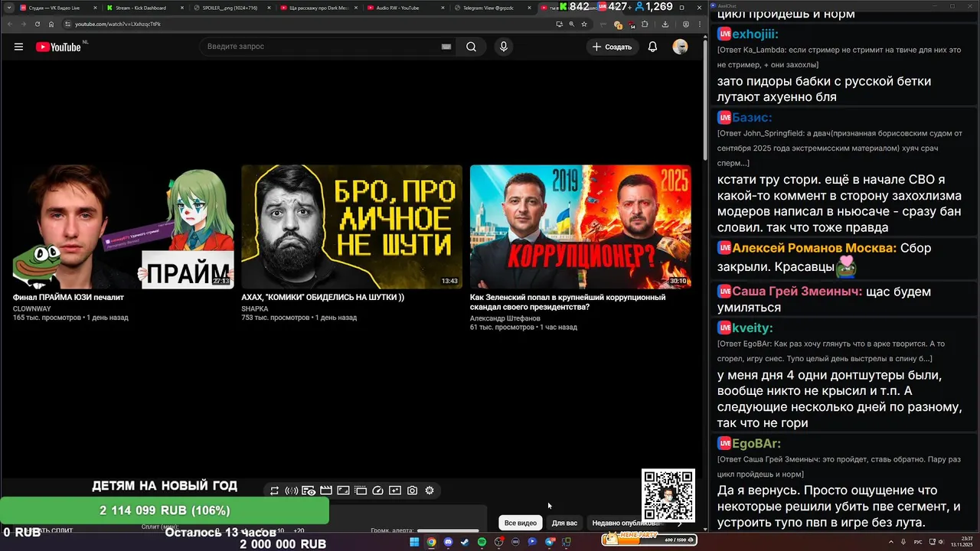Click chat username EgoBAr
This screenshot has width=980, height=551.
(756, 444)
